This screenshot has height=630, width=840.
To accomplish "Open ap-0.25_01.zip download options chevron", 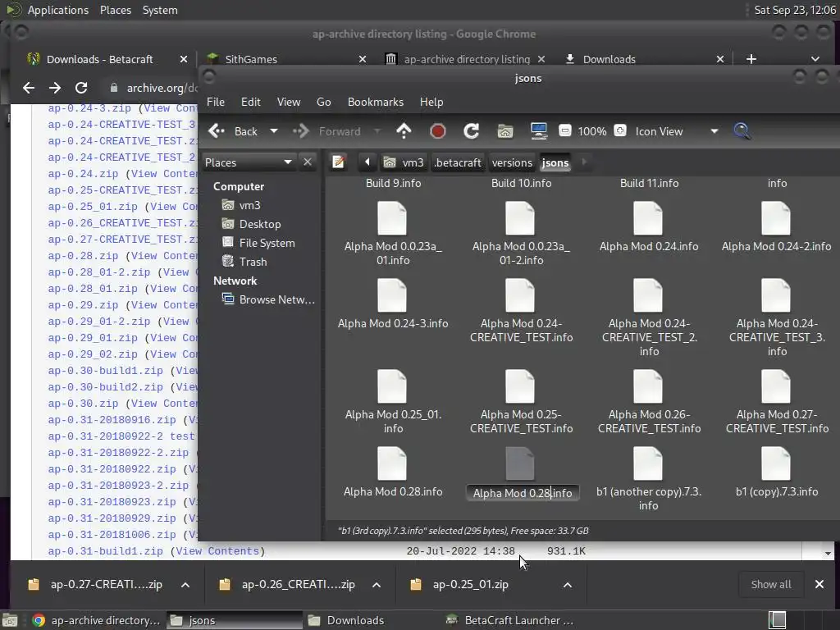I will tap(568, 584).
